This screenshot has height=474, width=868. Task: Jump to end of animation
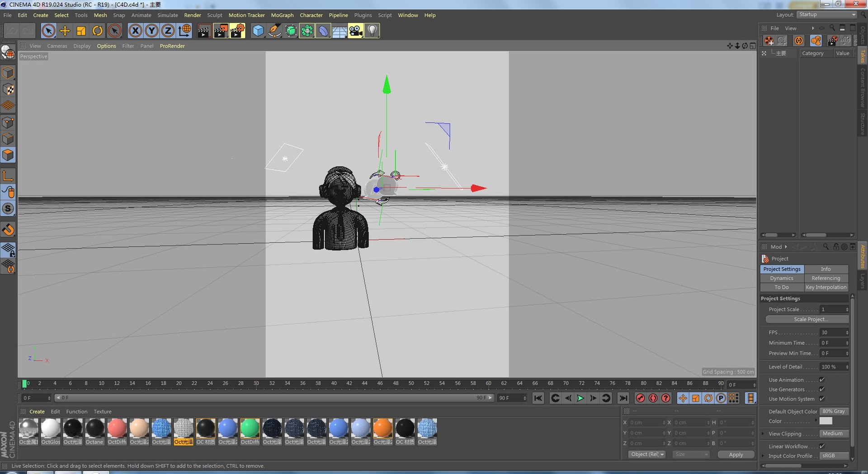[x=623, y=398]
